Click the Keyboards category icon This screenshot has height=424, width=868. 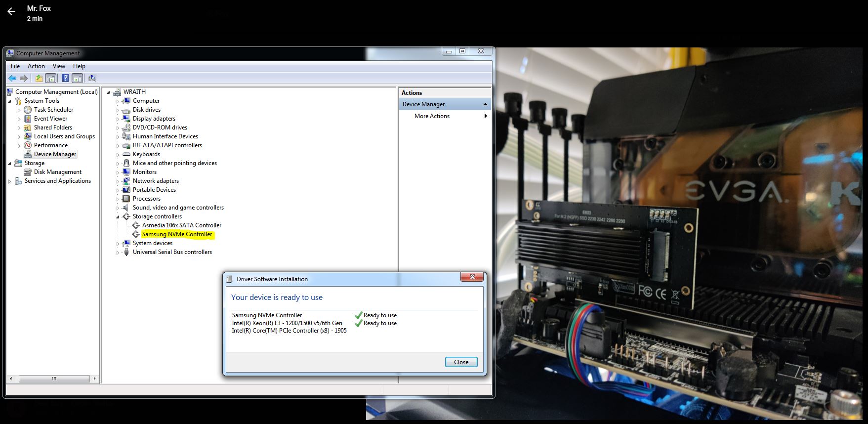coord(126,154)
